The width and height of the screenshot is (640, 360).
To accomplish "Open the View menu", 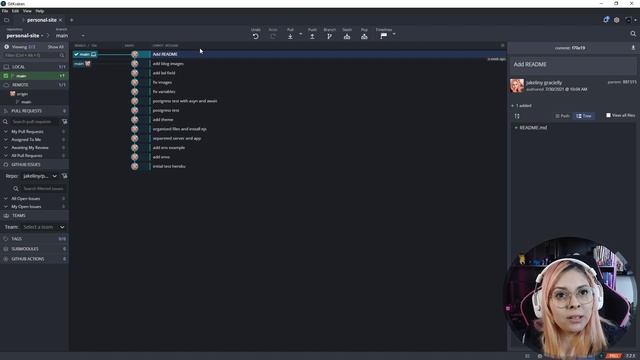I will [27, 11].
